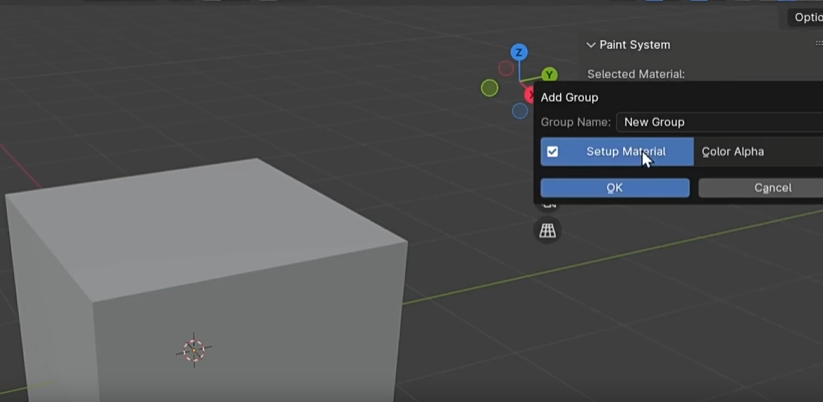Click the red X axis gizmo handle

(531, 94)
